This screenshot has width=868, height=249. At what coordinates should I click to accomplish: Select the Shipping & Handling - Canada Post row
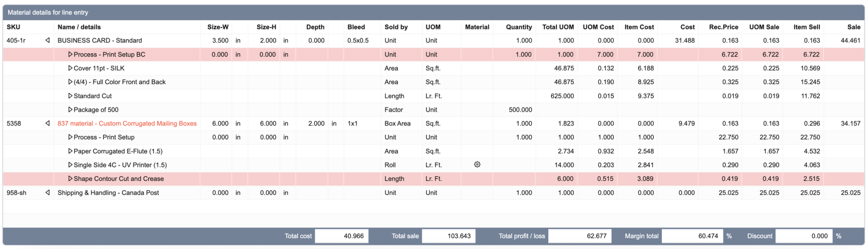108,193
